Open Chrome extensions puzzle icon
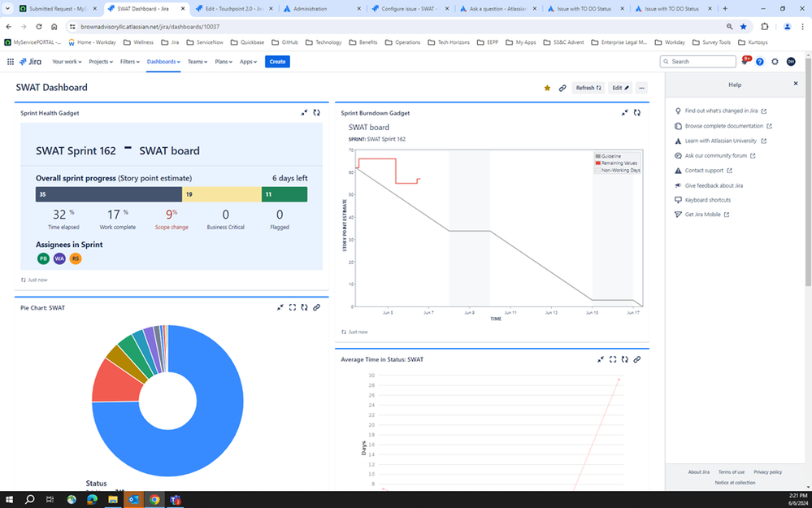812x508 pixels. point(765,26)
